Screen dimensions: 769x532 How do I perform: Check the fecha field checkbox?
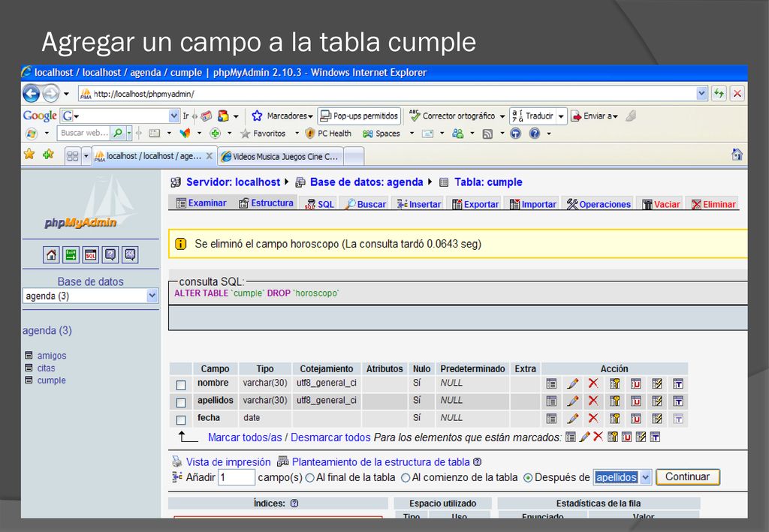181,420
